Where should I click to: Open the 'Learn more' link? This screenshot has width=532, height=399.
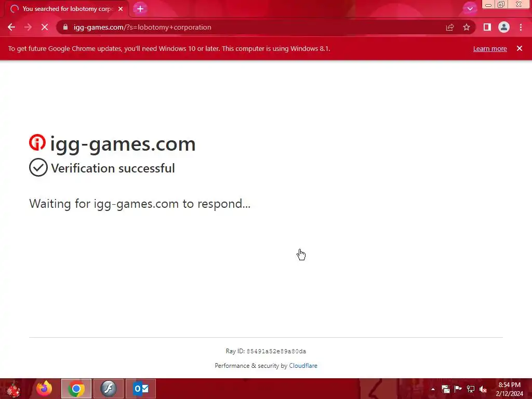tap(490, 48)
